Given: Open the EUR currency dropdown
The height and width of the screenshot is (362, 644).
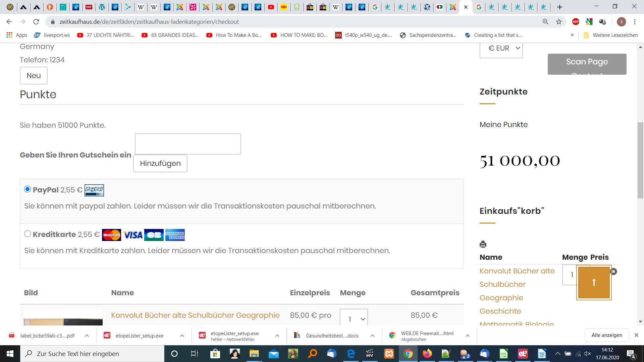Looking at the screenshot, I should pos(501,48).
